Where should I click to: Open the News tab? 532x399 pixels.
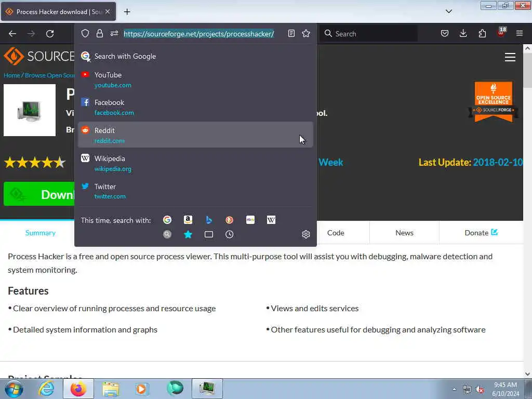tap(404, 233)
